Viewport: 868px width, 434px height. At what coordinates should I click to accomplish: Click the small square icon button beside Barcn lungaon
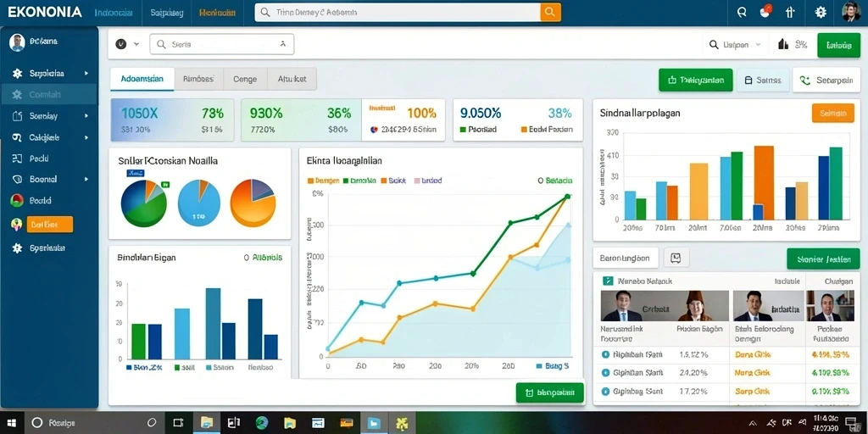click(676, 258)
